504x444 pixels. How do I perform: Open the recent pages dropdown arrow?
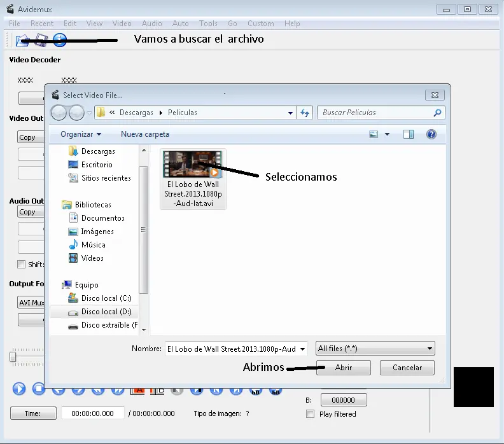pos(89,113)
